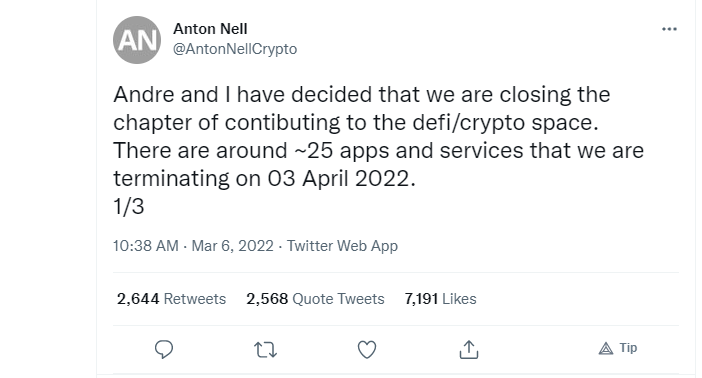702x378 pixels.
Task: Open the AN profile avatar
Action: tap(137, 40)
